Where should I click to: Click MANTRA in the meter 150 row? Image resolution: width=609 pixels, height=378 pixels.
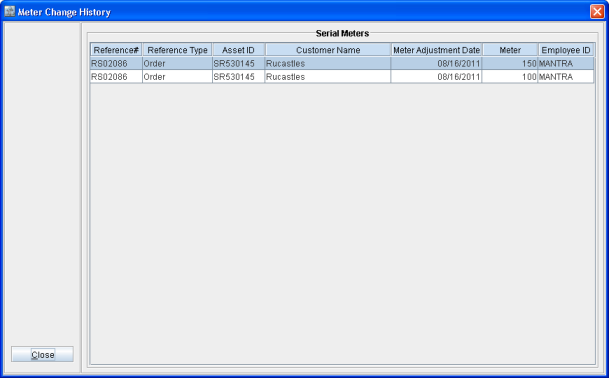coord(566,63)
